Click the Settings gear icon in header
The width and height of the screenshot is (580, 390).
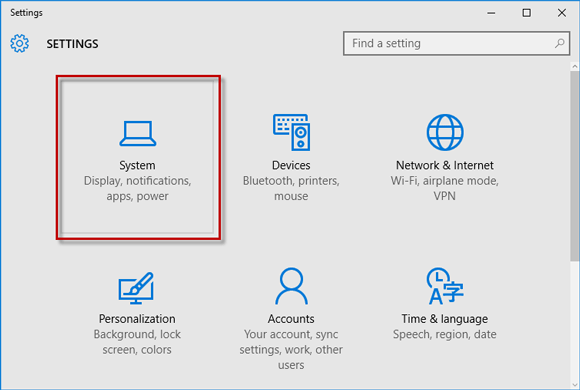point(20,43)
